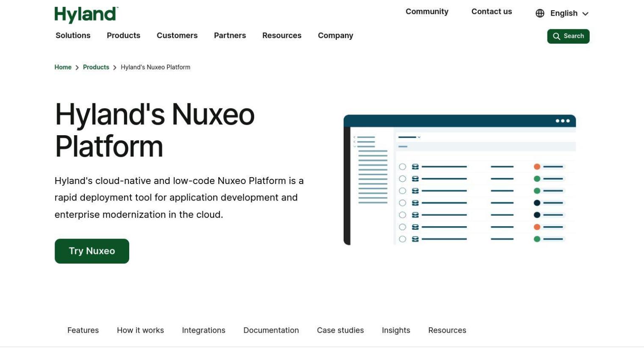Select the Insights tab
This screenshot has width=644, height=362.
(396, 330)
